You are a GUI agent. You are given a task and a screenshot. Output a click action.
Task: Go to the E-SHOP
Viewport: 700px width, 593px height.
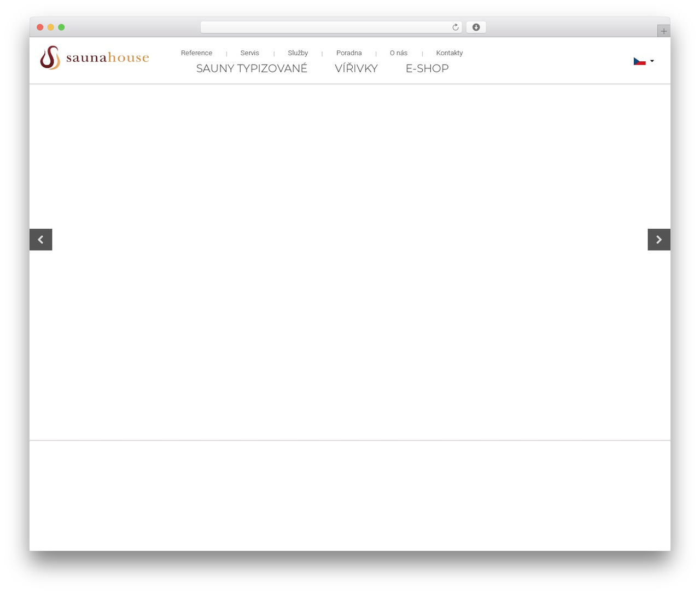pos(427,68)
